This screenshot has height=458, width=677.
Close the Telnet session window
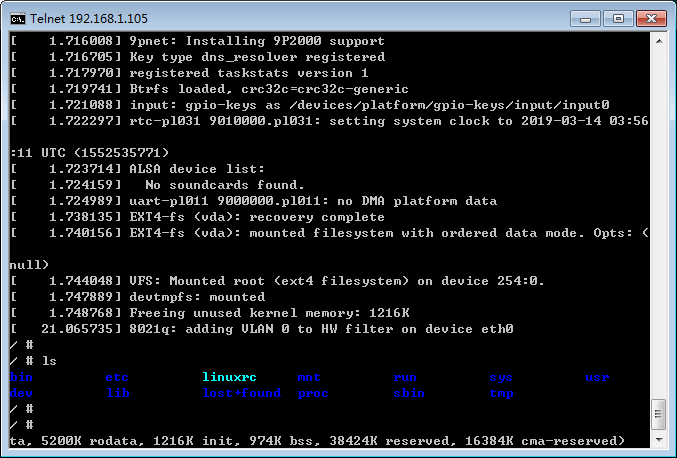coord(649,17)
